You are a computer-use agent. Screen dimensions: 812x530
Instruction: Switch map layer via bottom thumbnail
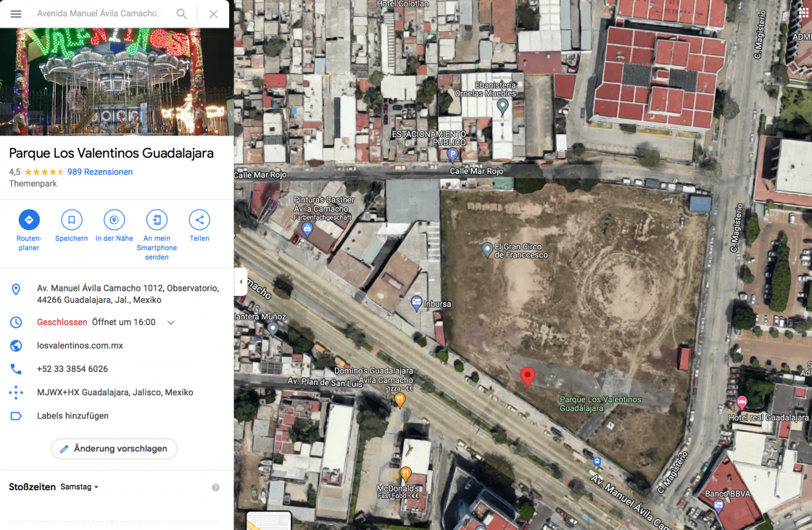[268, 521]
